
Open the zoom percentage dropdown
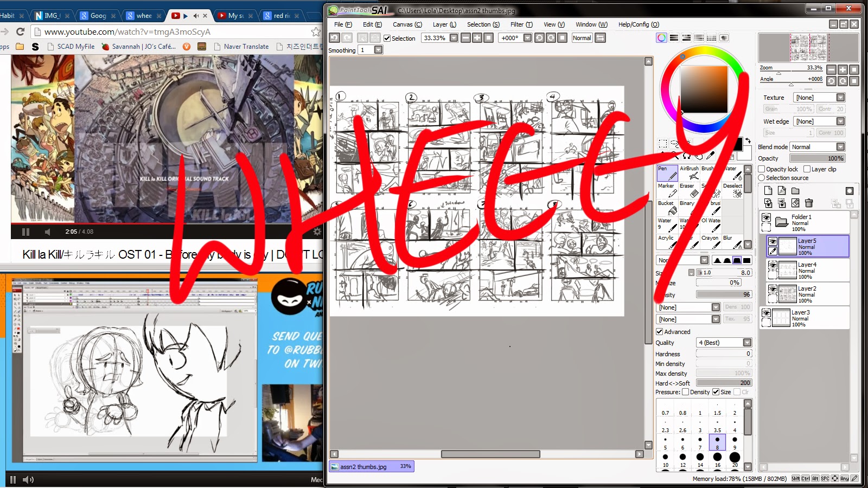coord(454,38)
